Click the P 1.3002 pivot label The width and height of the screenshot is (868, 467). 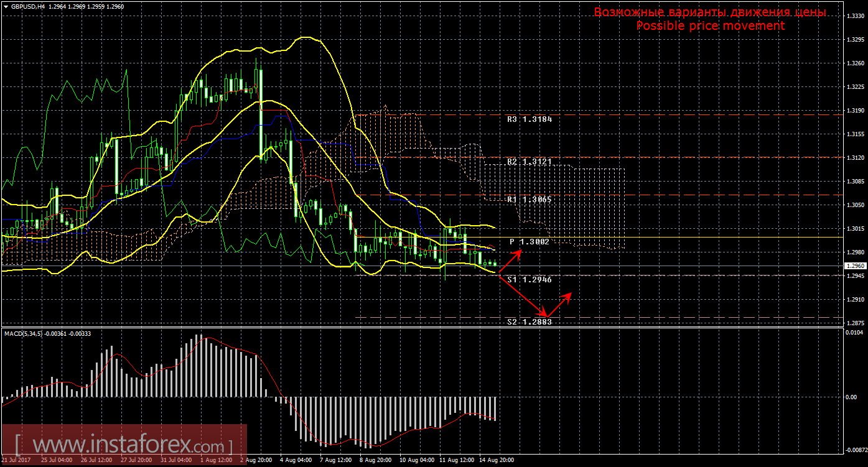pyautogui.click(x=529, y=241)
